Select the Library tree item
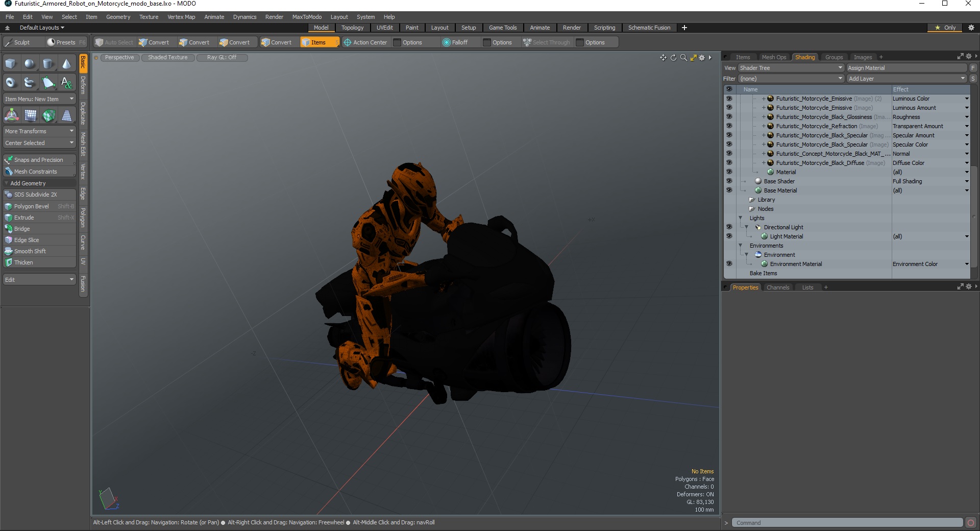980x531 pixels. coord(766,200)
